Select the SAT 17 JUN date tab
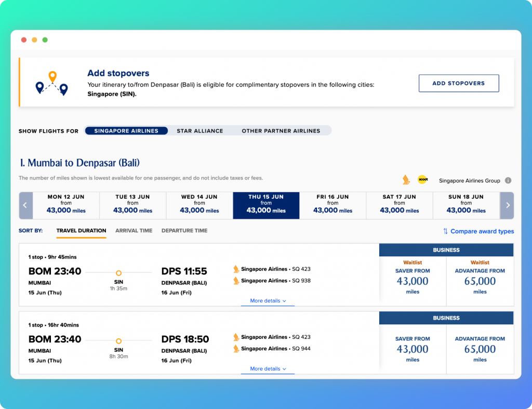Viewport: 532px width, 409px height. 400,206
